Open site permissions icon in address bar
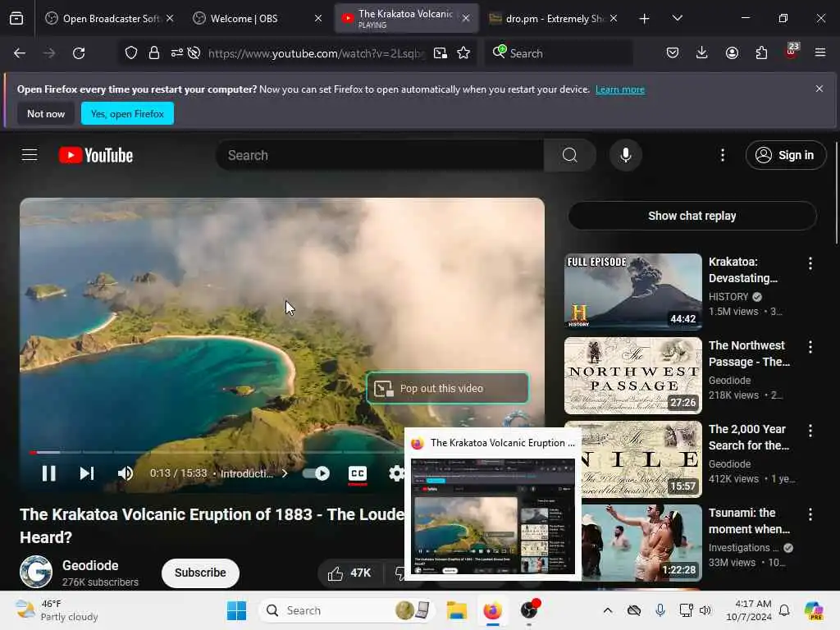 (177, 53)
